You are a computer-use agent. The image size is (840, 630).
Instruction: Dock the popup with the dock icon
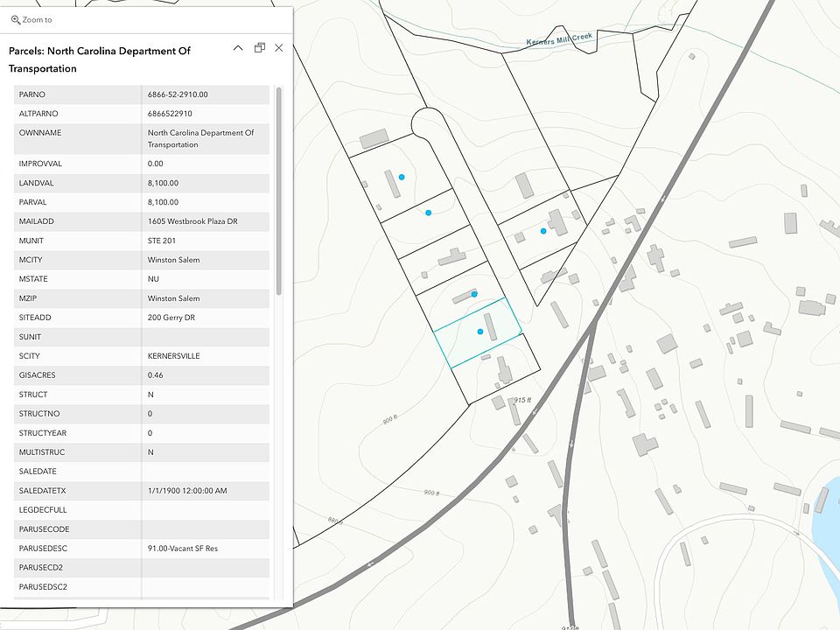[260, 47]
